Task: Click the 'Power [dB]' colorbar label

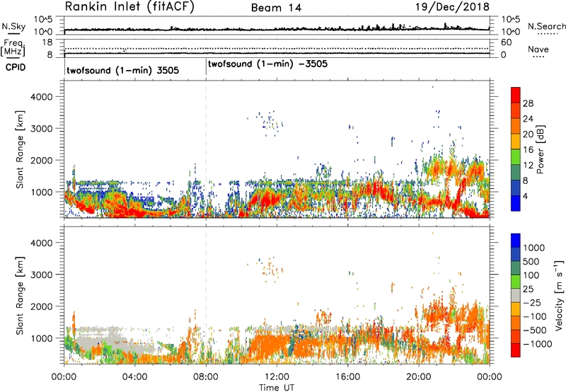Action: 540,149
